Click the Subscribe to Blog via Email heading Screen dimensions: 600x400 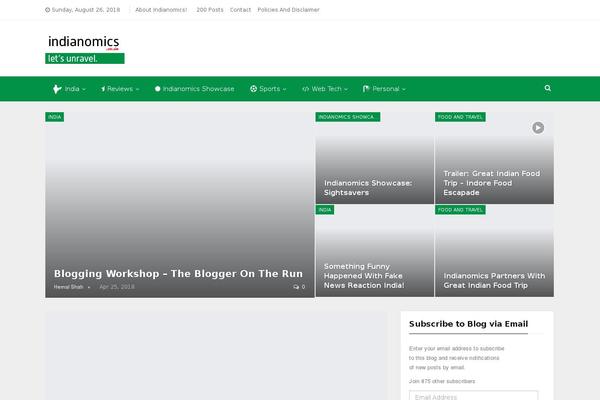coord(468,324)
